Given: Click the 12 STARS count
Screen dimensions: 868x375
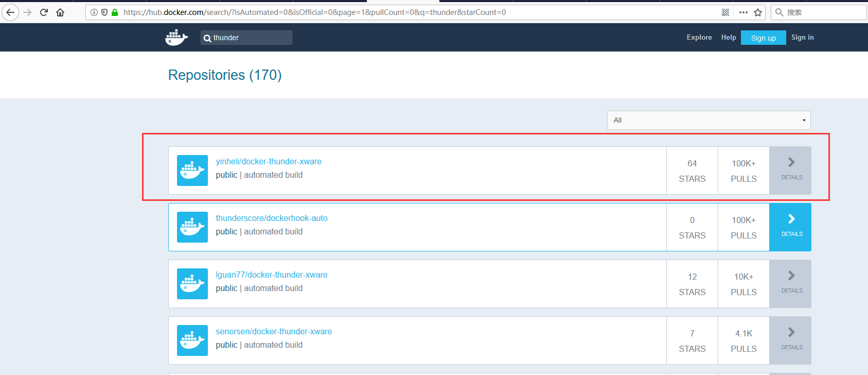Looking at the screenshot, I should tap(692, 284).
